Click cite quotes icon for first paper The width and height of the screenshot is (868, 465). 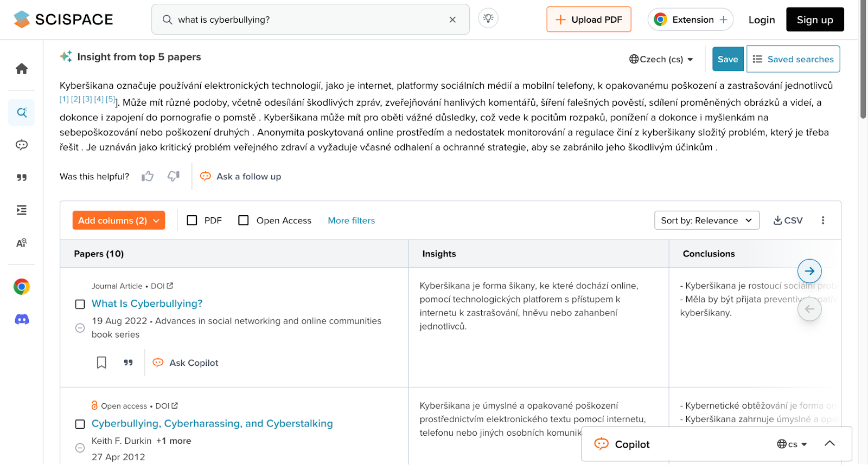(x=128, y=363)
